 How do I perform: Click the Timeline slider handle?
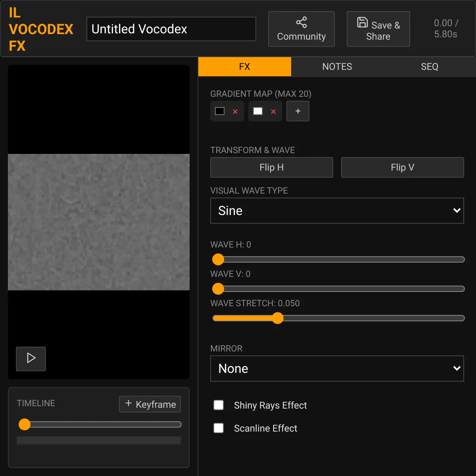(x=25, y=424)
